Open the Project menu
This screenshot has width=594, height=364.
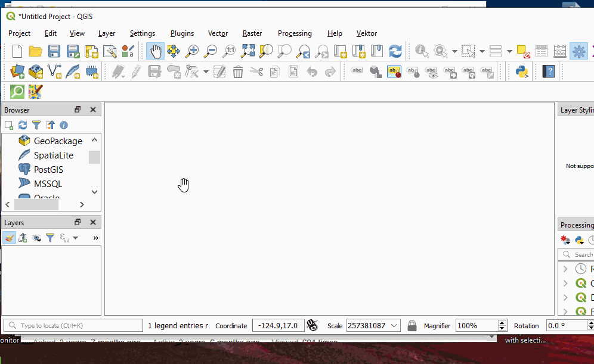[x=19, y=33]
